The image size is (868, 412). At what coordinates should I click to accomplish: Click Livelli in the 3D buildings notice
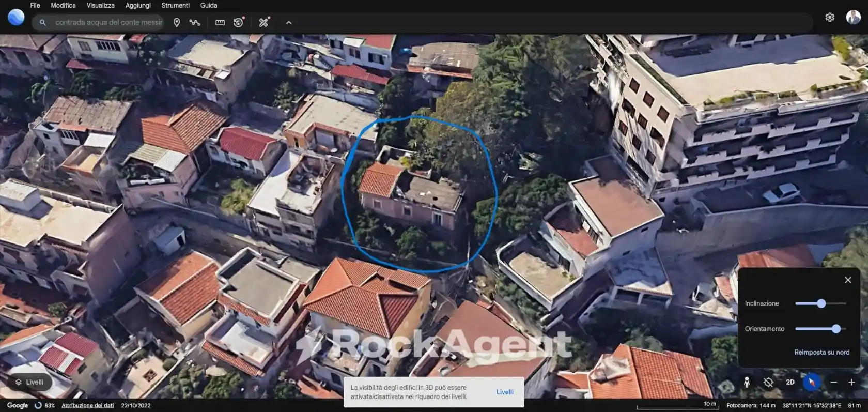tap(504, 392)
